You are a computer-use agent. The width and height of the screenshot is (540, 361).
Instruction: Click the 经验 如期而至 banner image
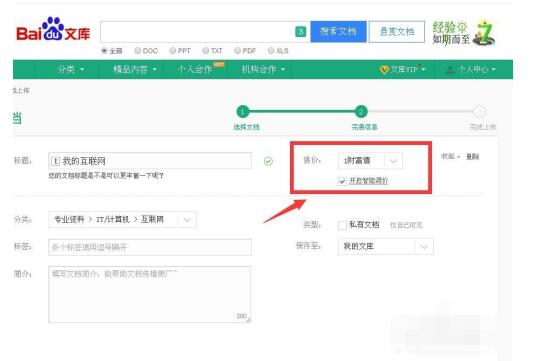point(464,33)
